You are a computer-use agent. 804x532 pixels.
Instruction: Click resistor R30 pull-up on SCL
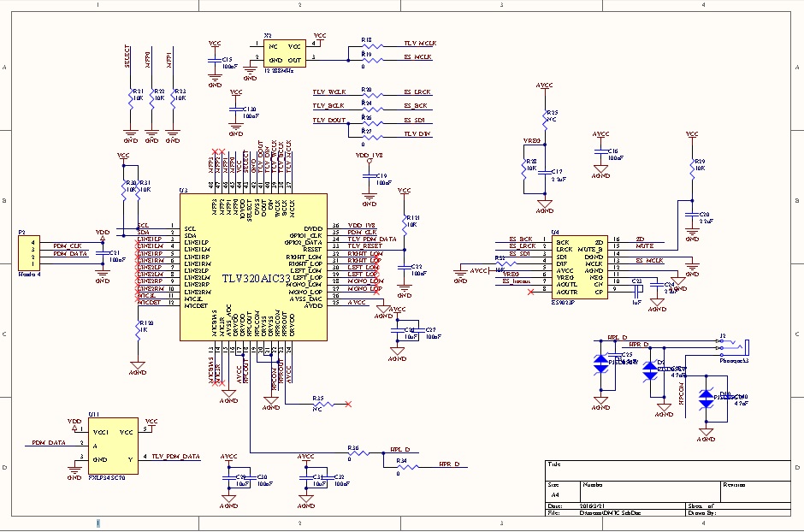coord(123,189)
